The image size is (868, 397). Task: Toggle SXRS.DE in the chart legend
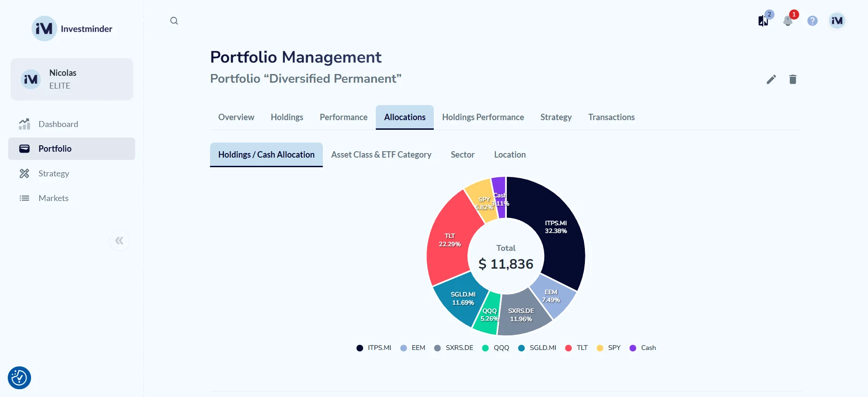tap(454, 348)
